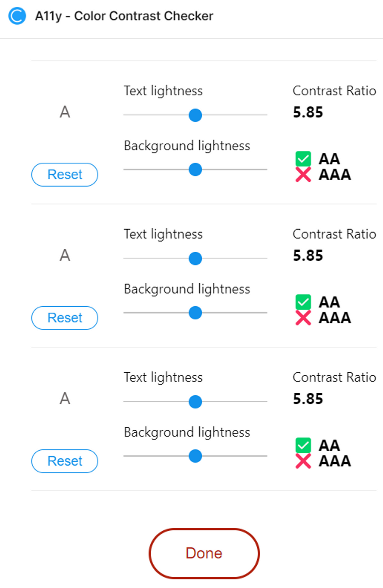The image size is (383, 588).
Task: Click the red AAA fail cross in third section
Action: 303,461
